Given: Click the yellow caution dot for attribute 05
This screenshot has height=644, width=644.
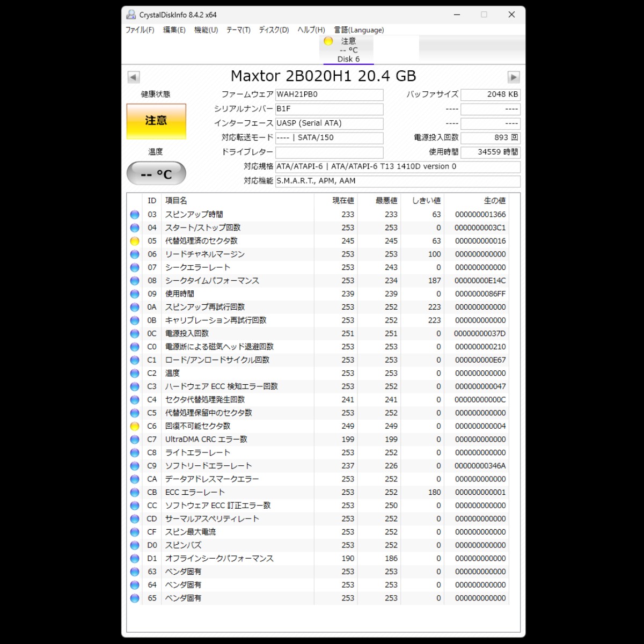Looking at the screenshot, I should point(135,241).
